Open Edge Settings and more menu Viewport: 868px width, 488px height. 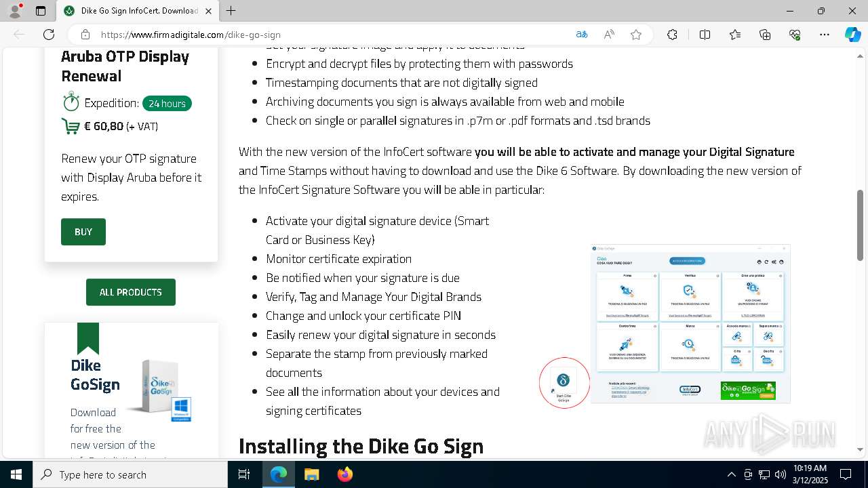click(825, 35)
